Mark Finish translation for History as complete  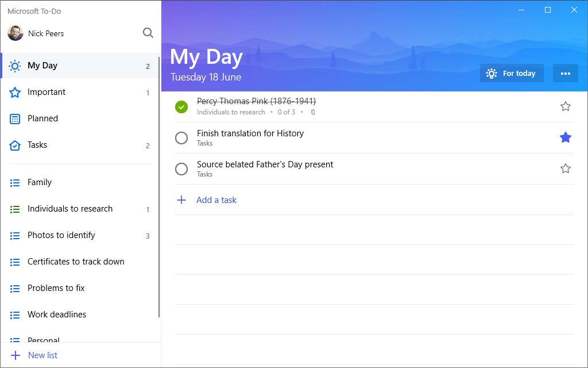[x=181, y=137]
